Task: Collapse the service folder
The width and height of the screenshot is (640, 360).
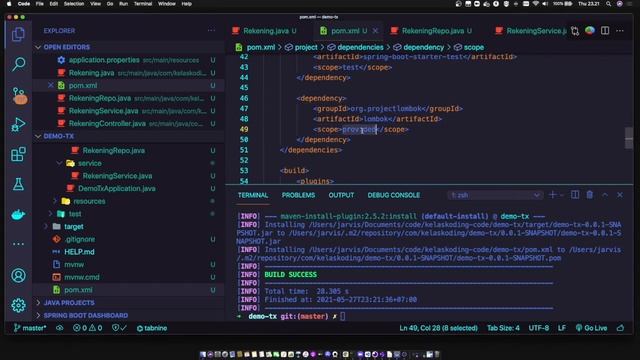Action: tap(60, 163)
